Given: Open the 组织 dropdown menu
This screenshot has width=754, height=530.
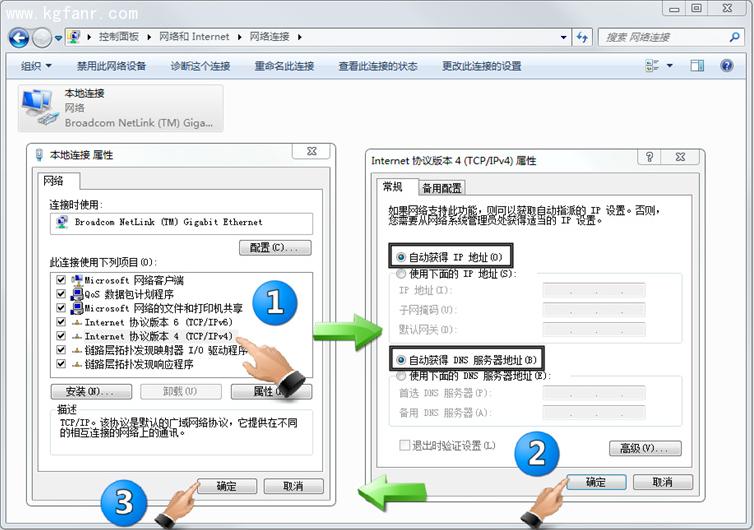Looking at the screenshot, I should (x=37, y=66).
